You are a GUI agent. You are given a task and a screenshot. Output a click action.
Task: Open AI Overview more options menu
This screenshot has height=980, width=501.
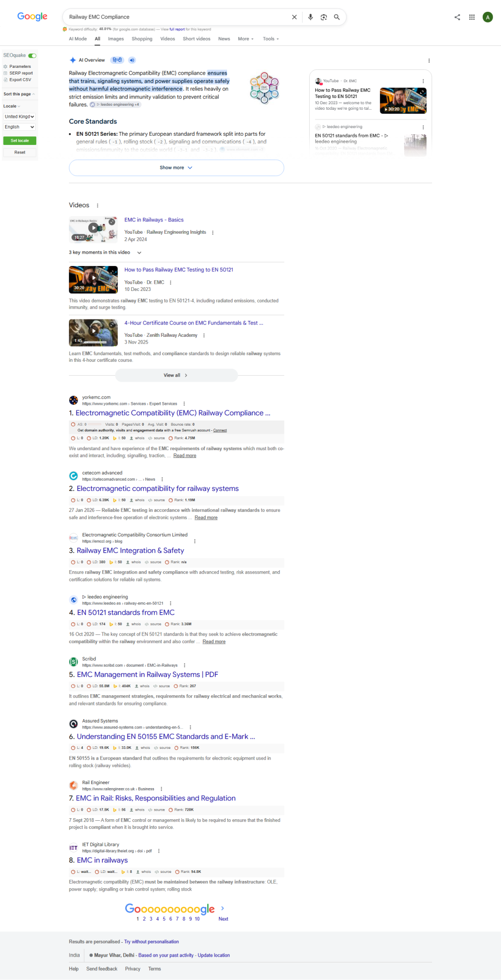pos(429,60)
